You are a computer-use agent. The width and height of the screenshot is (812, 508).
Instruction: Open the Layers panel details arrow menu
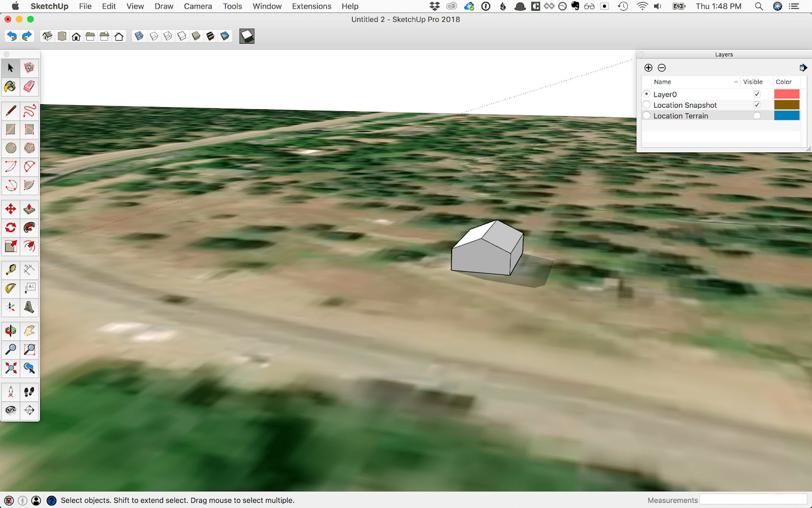point(803,68)
